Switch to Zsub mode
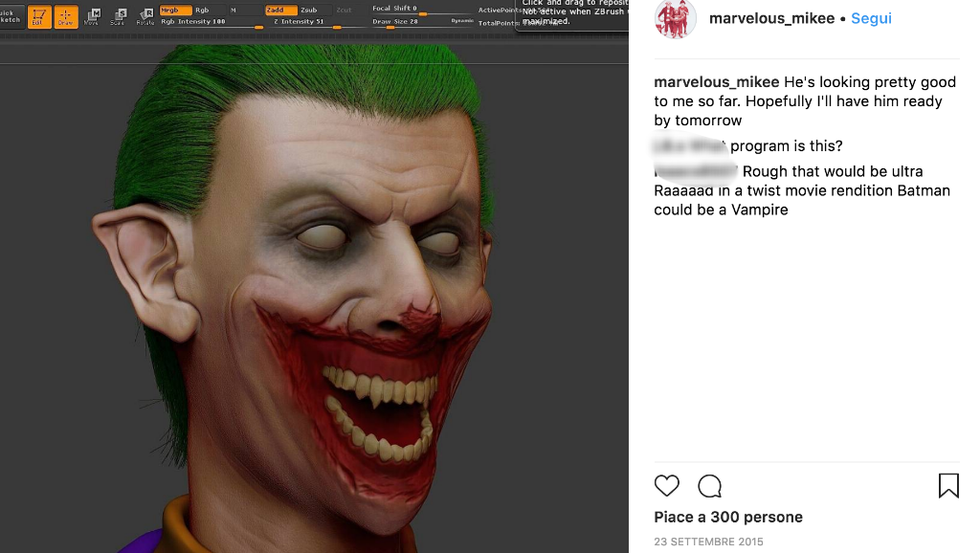This screenshot has height=553, width=980. click(308, 10)
